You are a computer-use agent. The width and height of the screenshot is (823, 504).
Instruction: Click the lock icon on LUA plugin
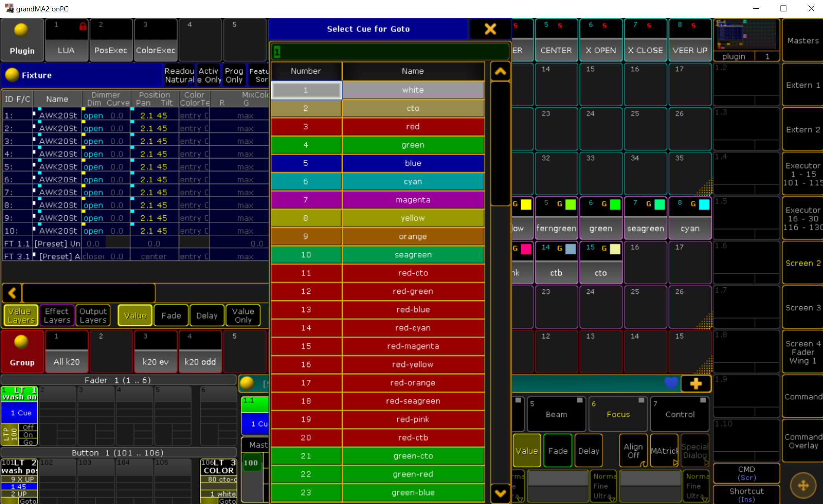click(83, 26)
